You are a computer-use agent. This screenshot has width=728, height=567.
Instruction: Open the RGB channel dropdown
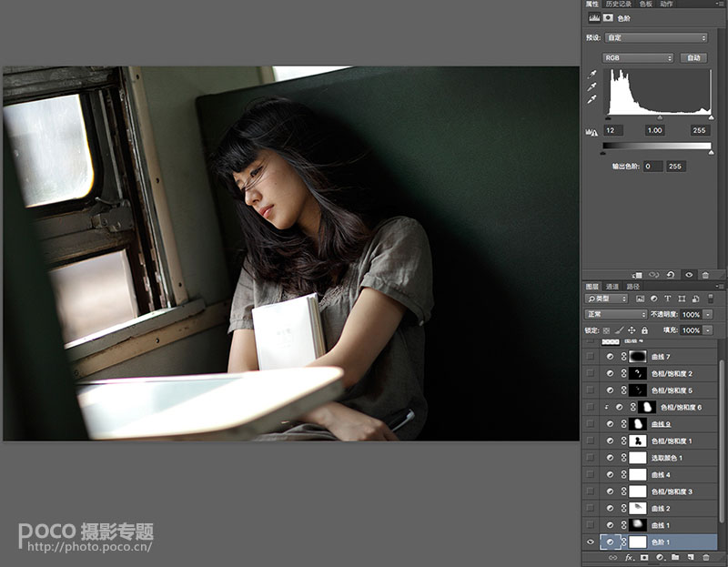[638, 58]
